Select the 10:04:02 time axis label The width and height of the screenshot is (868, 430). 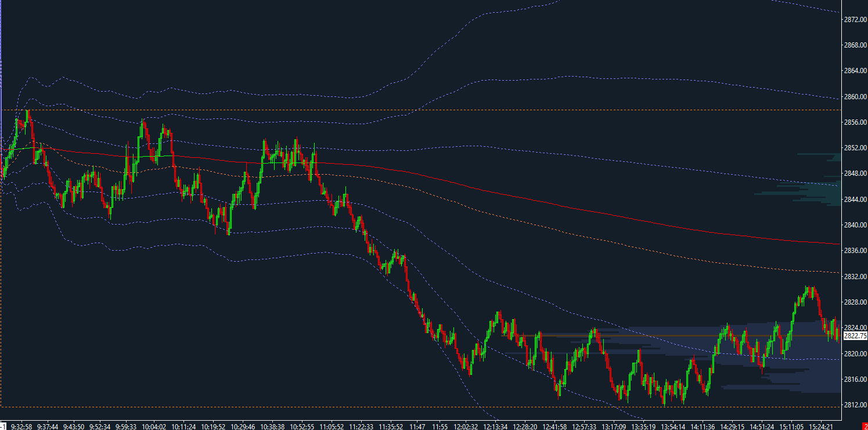click(154, 427)
